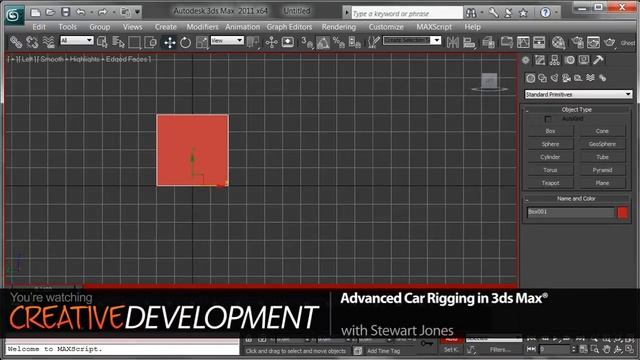Select the Cameras create category icon

coord(566,78)
